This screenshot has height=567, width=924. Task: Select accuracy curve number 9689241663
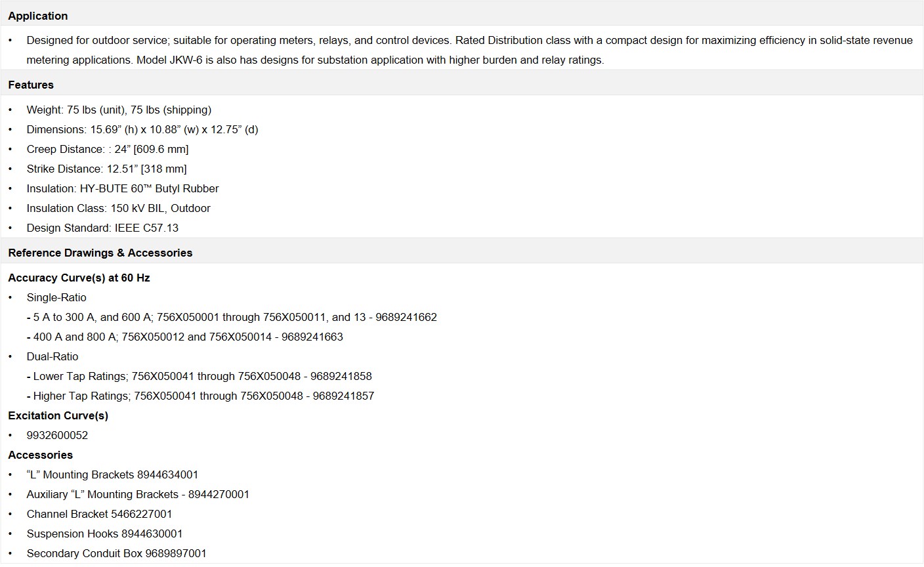coord(311,337)
